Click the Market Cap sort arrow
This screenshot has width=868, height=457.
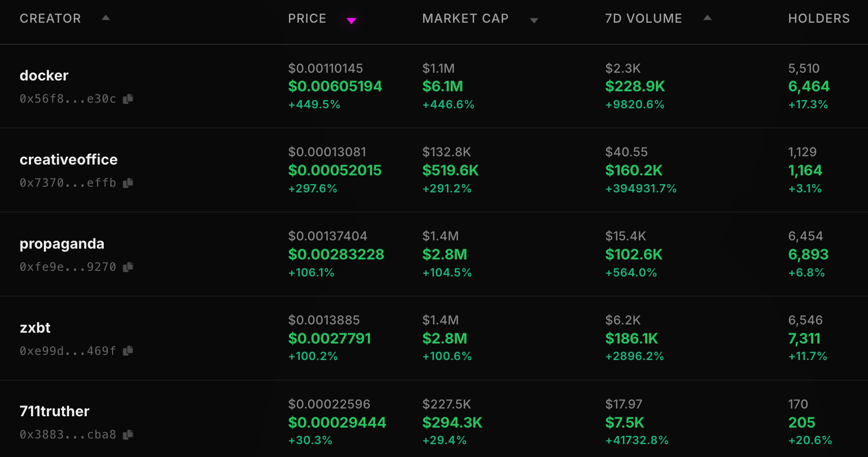tap(534, 21)
